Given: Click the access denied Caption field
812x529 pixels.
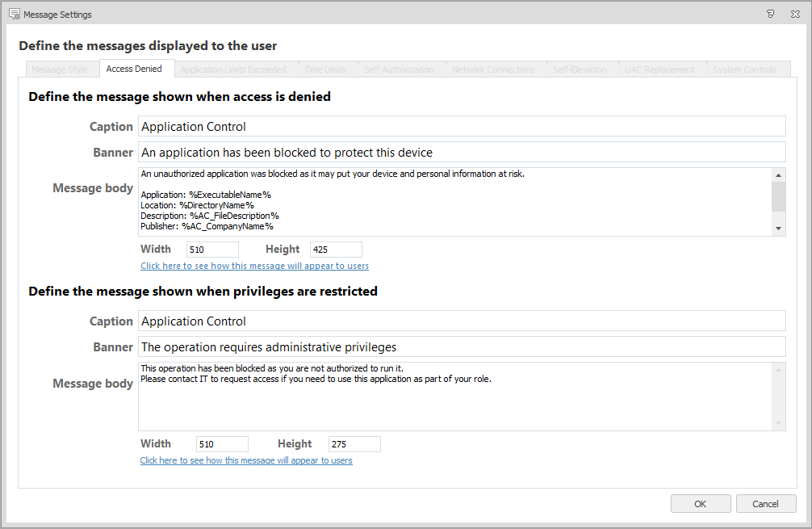Looking at the screenshot, I should 461,126.
